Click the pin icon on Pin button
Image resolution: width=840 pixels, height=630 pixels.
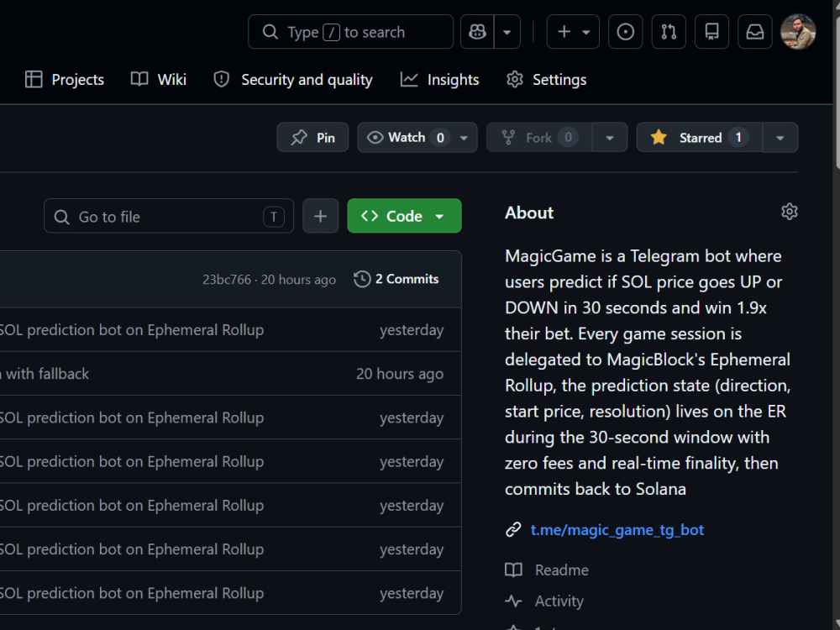(299, 138)
